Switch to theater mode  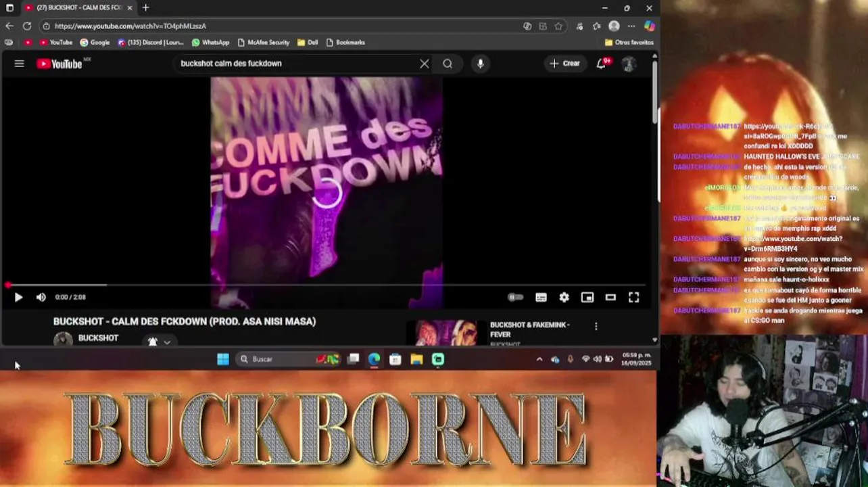click(610, 297)
